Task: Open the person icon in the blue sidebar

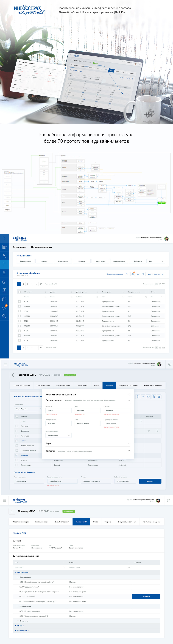Action: tap(4, 256)
